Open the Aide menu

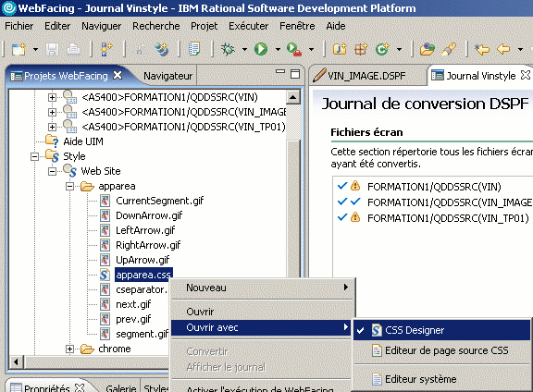tap(336, 26)
